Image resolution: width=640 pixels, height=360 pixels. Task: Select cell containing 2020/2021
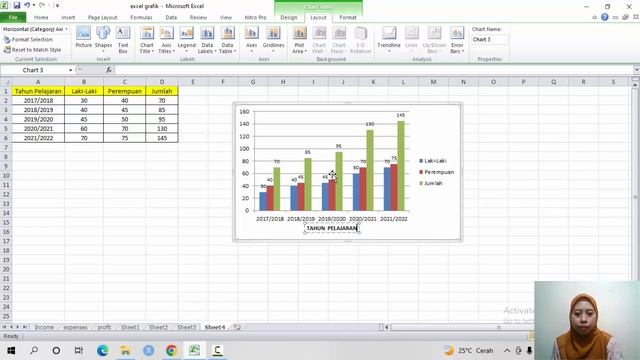coord(38,129)
